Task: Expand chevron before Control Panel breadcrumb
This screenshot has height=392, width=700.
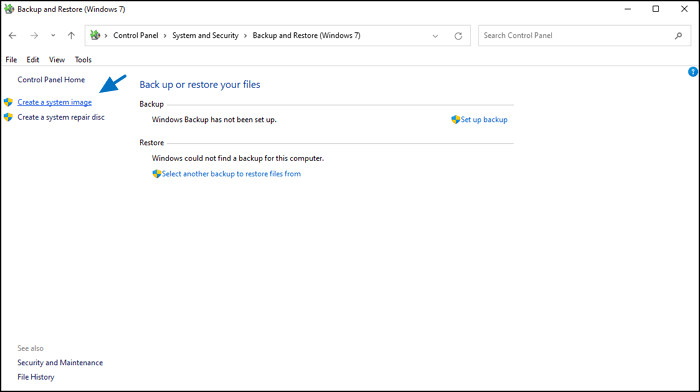Action: (x=106, y=36)
